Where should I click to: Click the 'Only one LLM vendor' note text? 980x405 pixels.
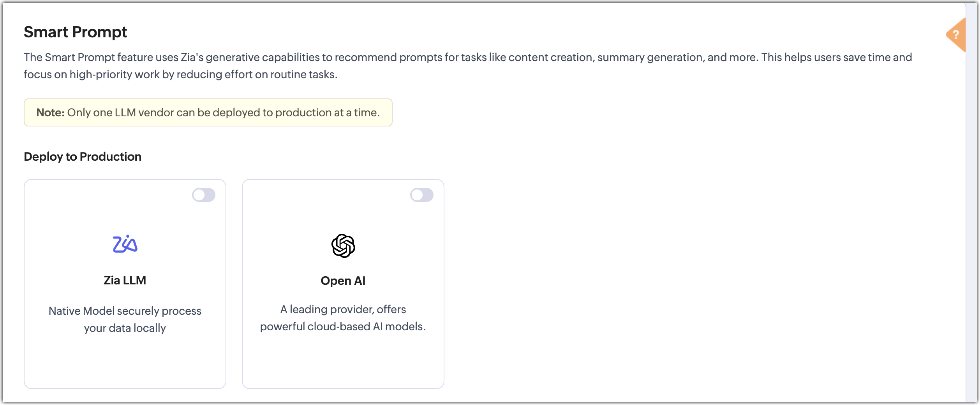click(x=223, y=113)
